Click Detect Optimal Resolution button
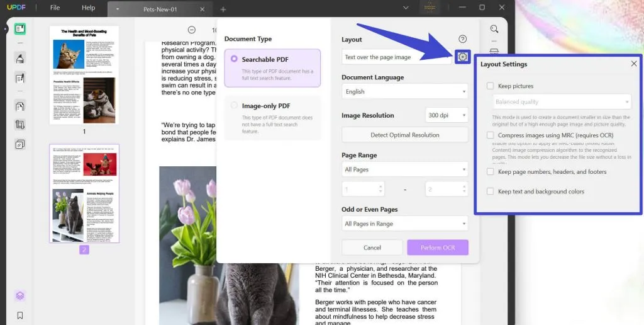 click(404, 135)
